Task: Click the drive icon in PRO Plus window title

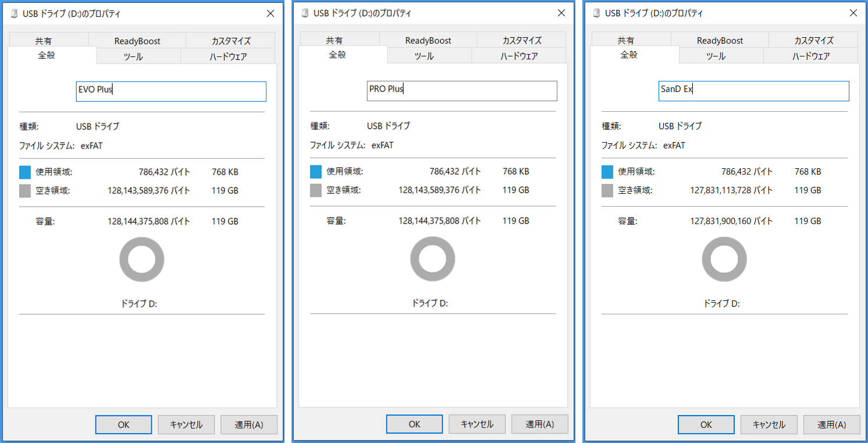Action: [x=305, y=13]
